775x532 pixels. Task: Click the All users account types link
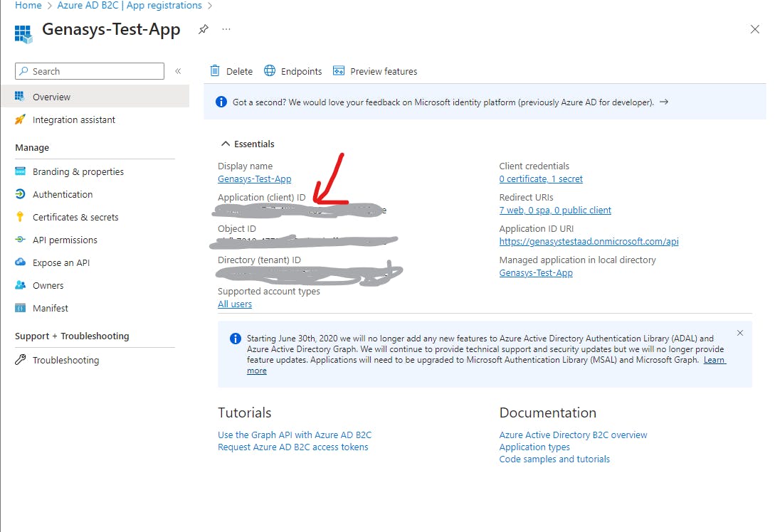point(235,304)
